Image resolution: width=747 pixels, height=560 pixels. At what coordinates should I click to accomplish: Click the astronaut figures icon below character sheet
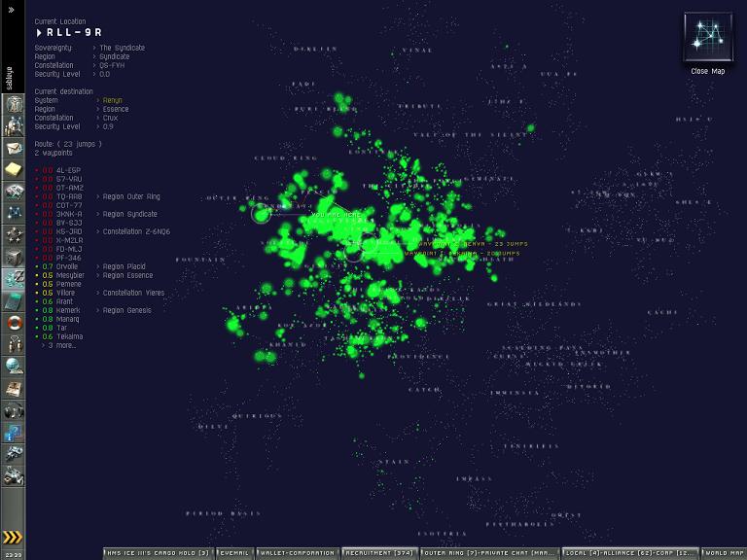[x=14, y=125]
